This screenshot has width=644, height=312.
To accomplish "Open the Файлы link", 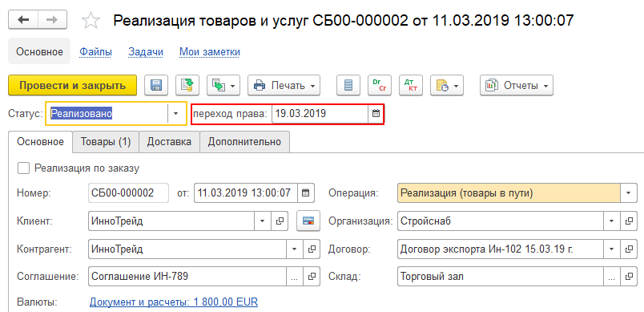I will point(95,52).
